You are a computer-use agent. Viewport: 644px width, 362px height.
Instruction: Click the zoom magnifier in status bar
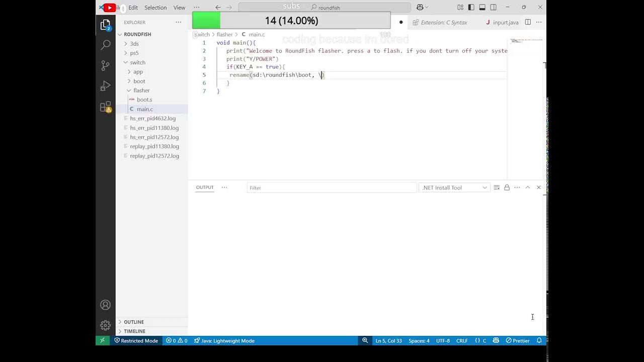pos(365,340)
